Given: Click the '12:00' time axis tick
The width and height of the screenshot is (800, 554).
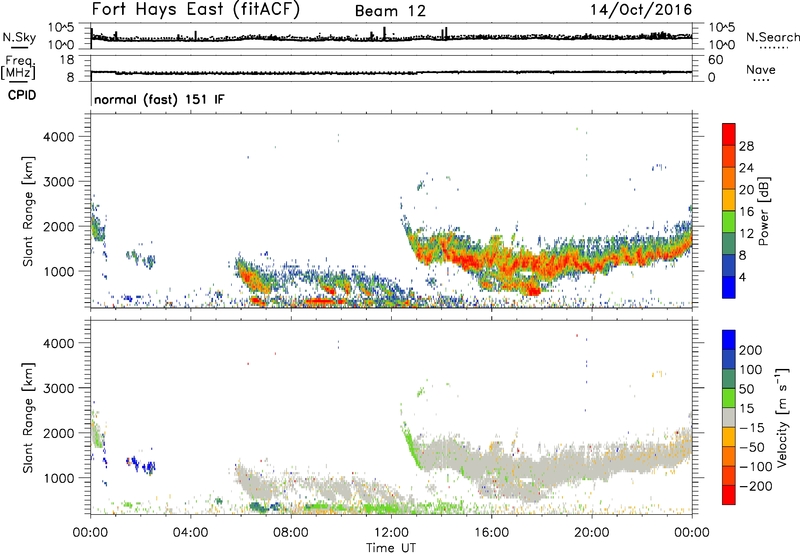Looking at the screenshot, I should pos(391,533).
